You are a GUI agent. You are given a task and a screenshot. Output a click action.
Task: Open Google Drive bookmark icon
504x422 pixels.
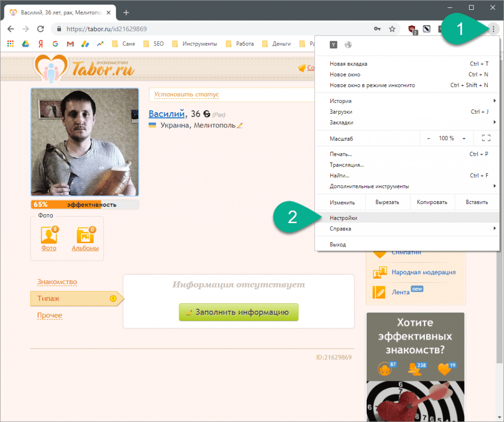point(26,44)
